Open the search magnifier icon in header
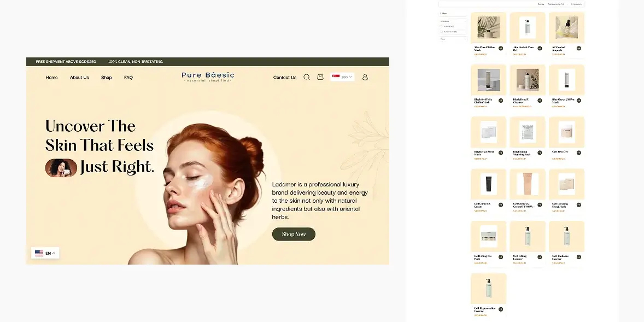 [x=306, y=77]
